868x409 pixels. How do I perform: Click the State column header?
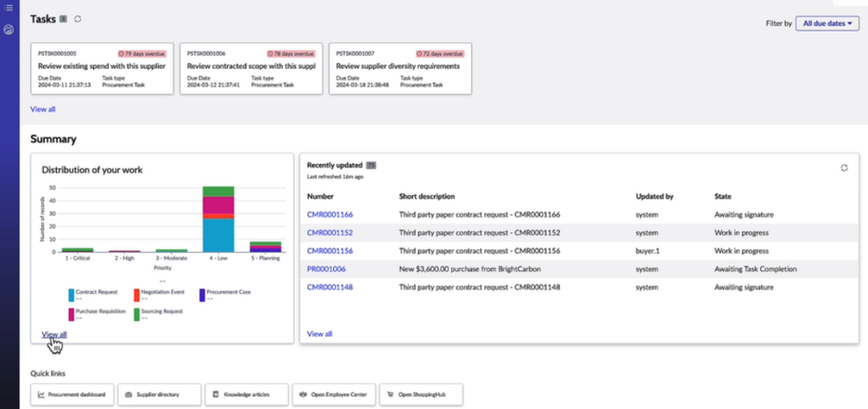point(723,196)
